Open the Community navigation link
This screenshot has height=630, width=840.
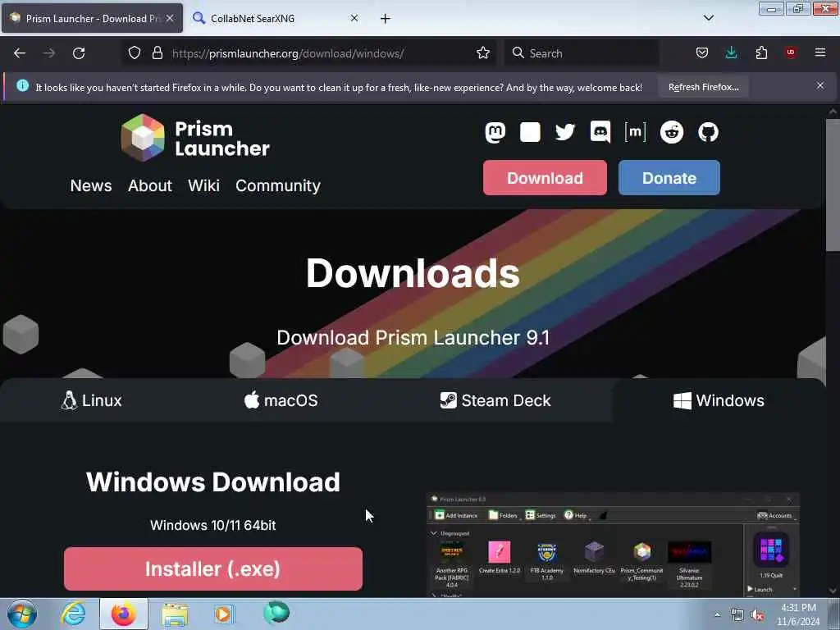pos(278,185)
